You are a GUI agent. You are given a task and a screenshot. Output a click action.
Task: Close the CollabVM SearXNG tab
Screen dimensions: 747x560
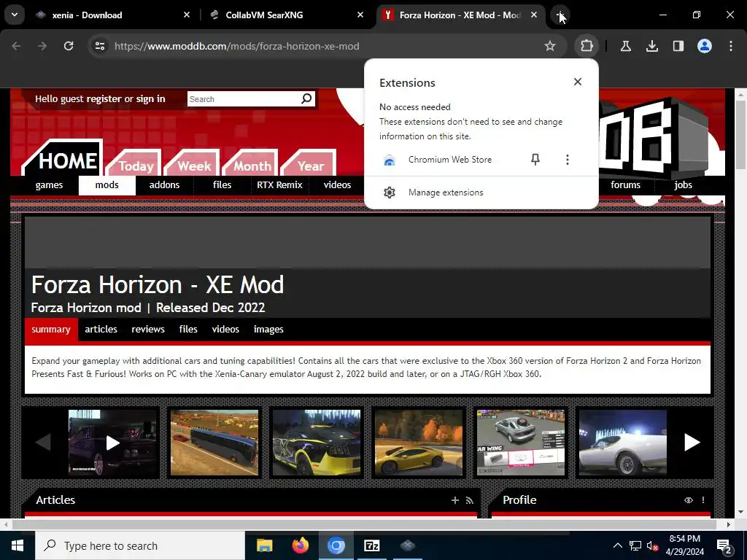(x=360, y=15)
